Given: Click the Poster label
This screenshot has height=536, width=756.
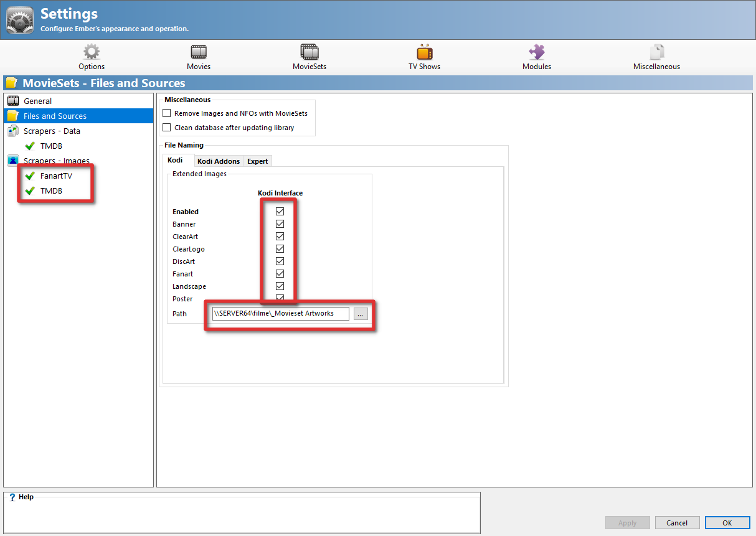Looking at the screenshot, I should (182, 299).
